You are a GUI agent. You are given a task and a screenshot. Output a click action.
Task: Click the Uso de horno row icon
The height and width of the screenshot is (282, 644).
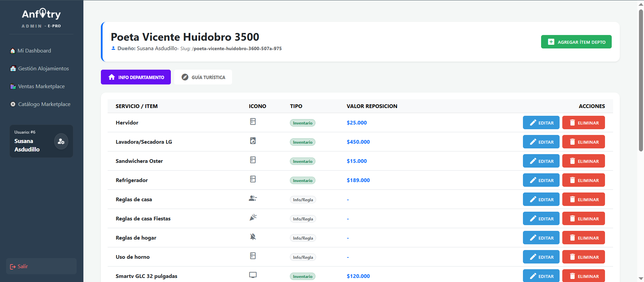[x=253, y=256]
